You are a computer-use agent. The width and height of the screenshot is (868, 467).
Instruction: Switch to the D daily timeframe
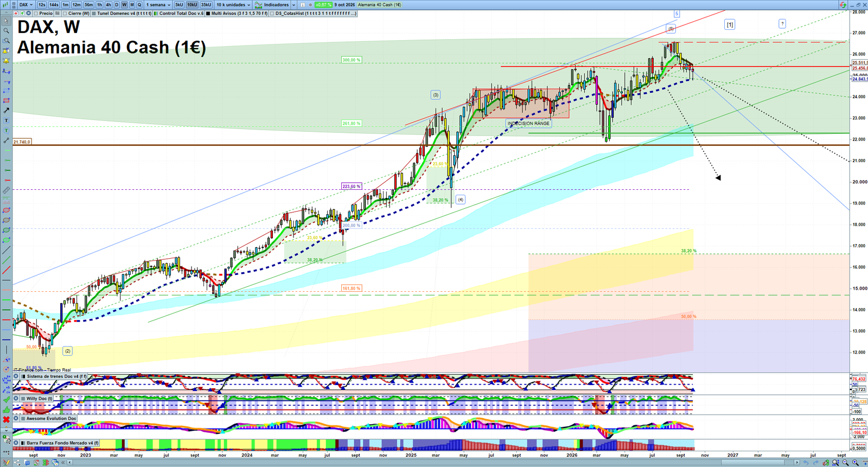coord(117,5)
